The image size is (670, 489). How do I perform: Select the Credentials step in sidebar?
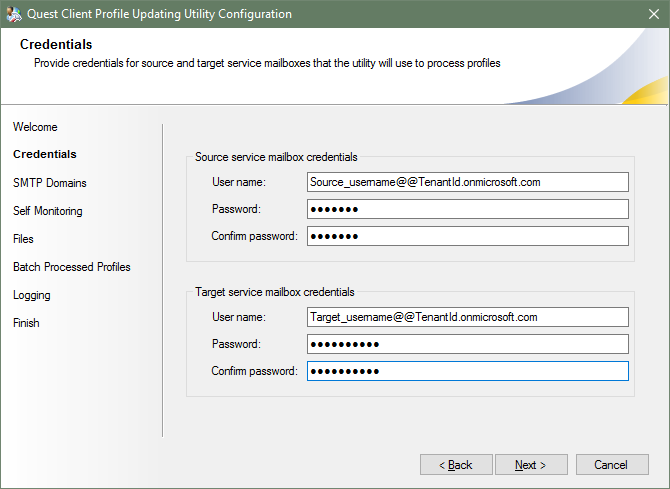click(45, 155)
